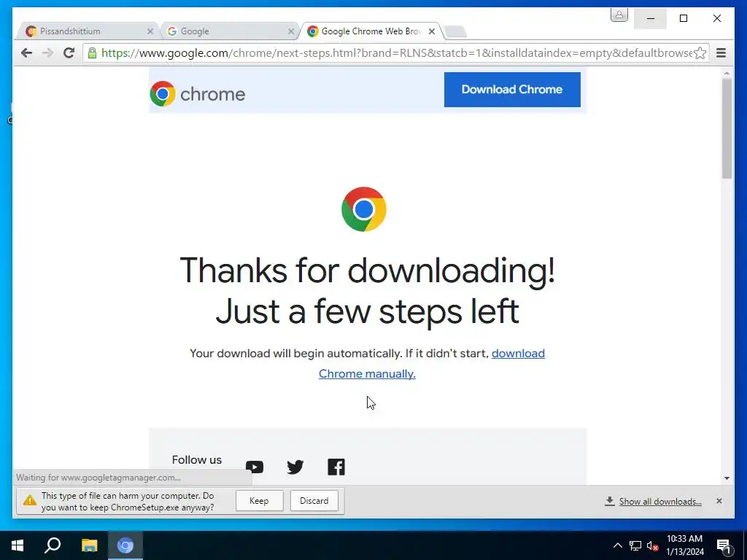Click the large Chrome logo in the page
Image resolution: width=747 pixels, height=560 pixels.
[x=364, y=209]
